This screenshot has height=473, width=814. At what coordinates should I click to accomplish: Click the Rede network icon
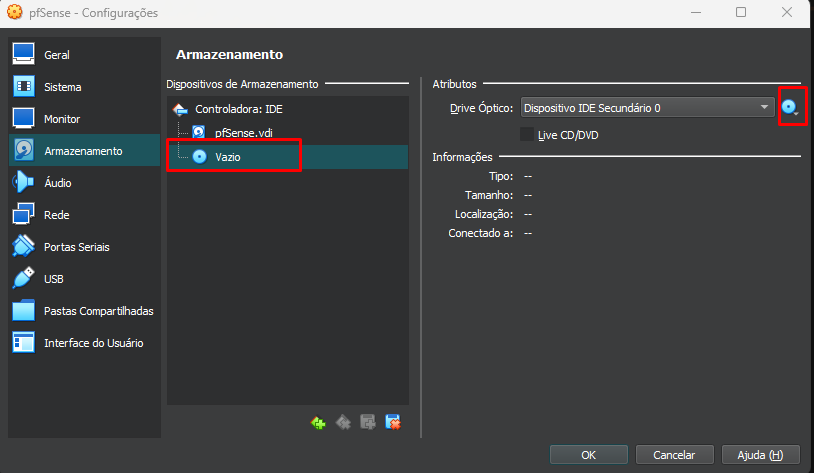tap(23, 214)
